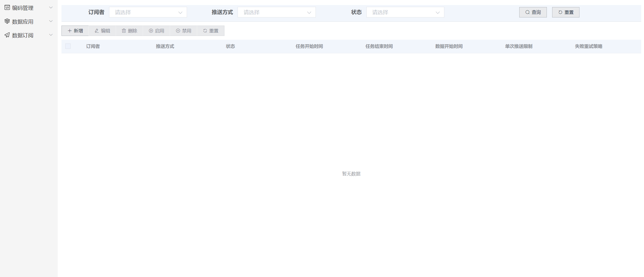Open the 订阅者 filter dropdown
Image resolution: width=644 pixels, height=277 pixels.
148,12
